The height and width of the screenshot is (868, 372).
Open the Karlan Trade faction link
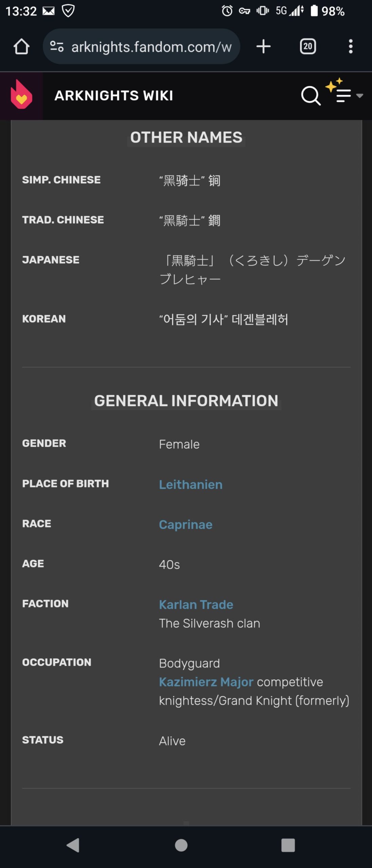pos(196,605)
